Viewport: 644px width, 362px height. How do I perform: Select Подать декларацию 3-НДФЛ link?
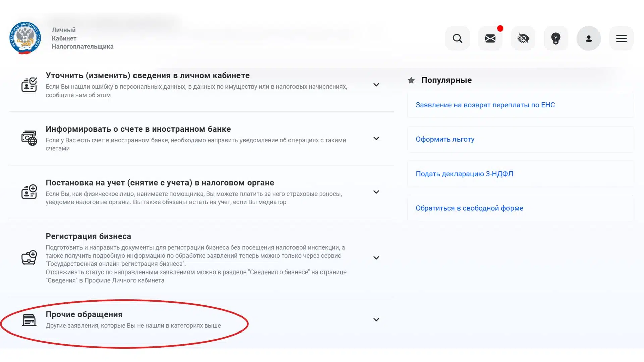point(464,174)
